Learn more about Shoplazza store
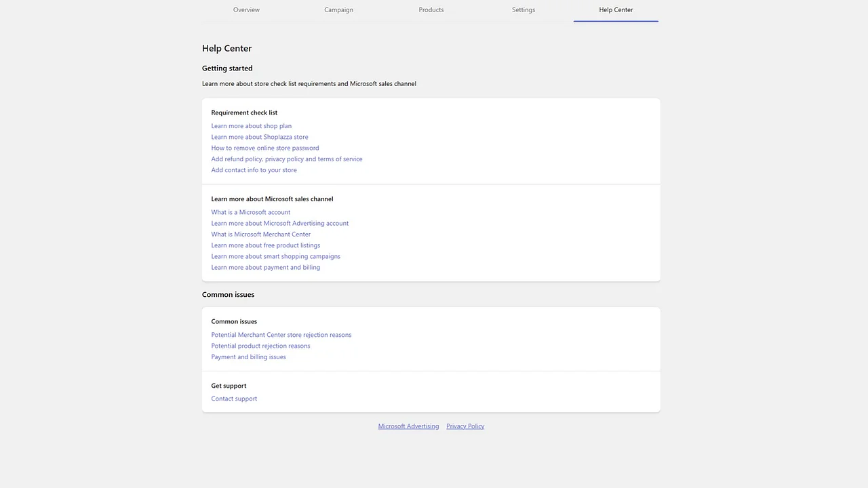868x488 pixels. click(x=260, y=137)
